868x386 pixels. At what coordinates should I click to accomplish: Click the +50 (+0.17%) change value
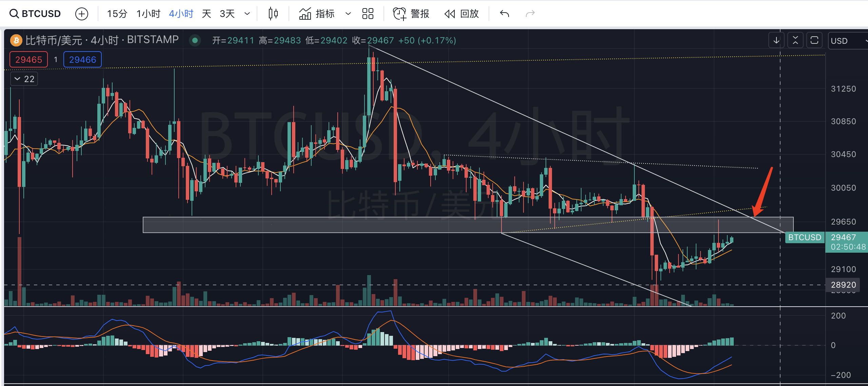(427, 40)
